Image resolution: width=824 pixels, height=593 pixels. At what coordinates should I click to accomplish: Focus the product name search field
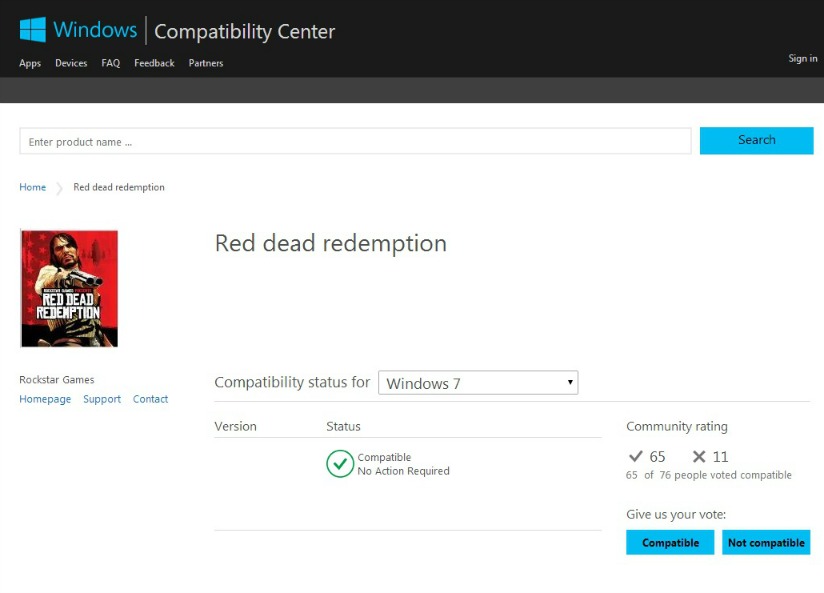tap(355, 142)
